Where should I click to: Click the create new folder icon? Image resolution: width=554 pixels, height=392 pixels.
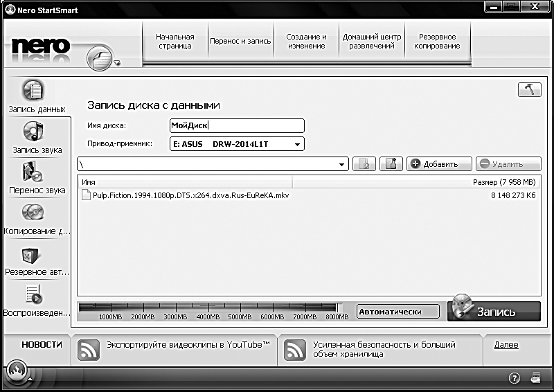391,164
